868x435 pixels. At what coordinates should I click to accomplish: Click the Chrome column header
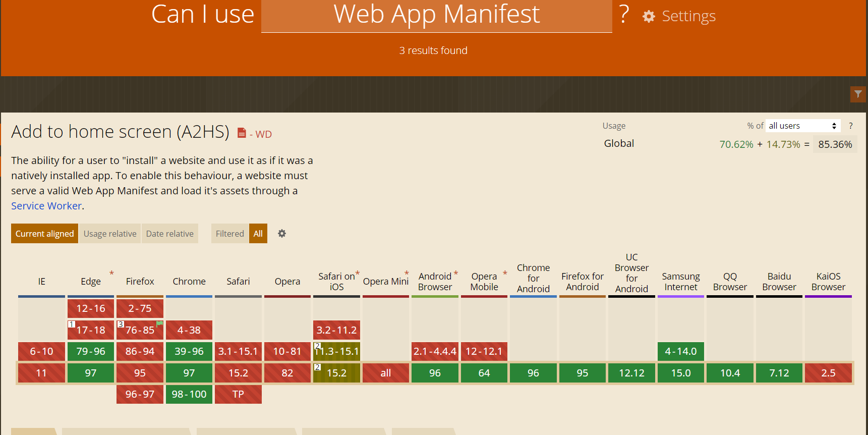(189, 282)
